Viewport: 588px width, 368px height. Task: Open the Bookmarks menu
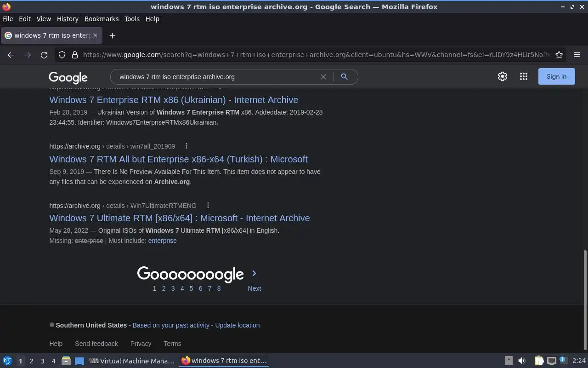(102, 19)
